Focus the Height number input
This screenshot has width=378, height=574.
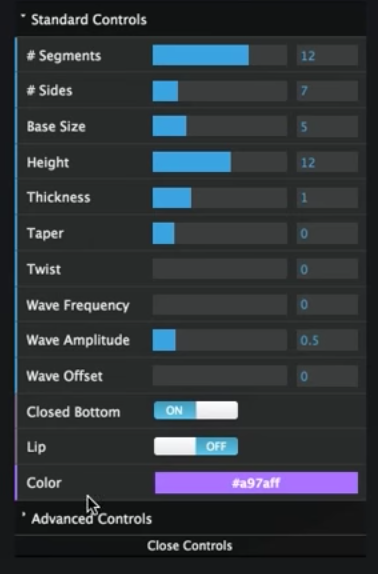click(x=327, y=162)
